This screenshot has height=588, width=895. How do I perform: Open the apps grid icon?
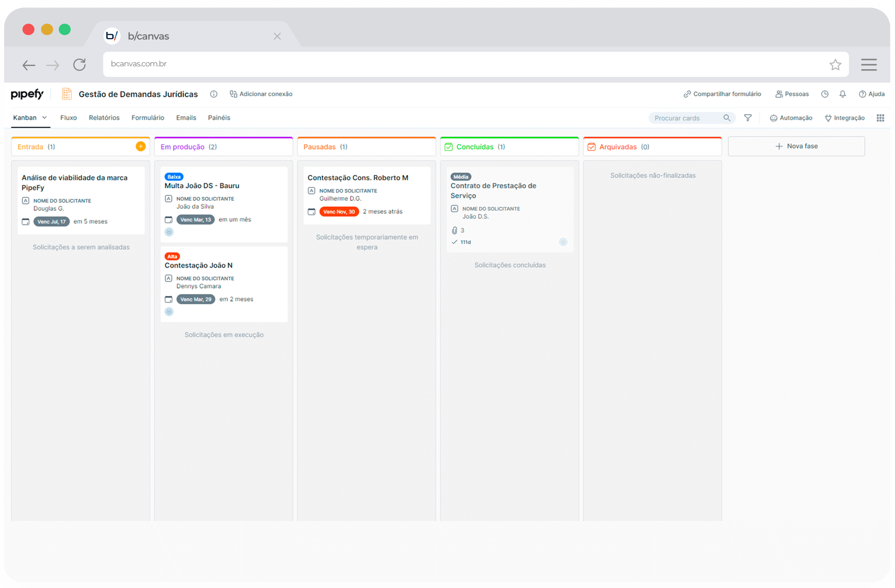pos(880,118)
